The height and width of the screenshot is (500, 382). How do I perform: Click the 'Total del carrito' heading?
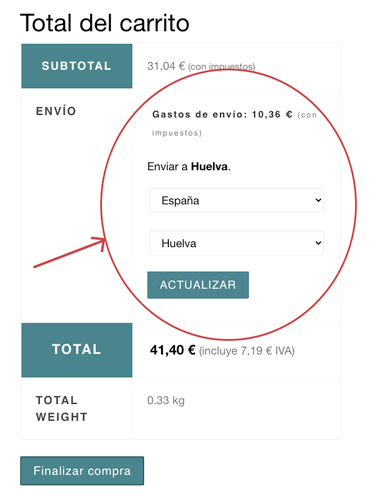click(105, 23)
